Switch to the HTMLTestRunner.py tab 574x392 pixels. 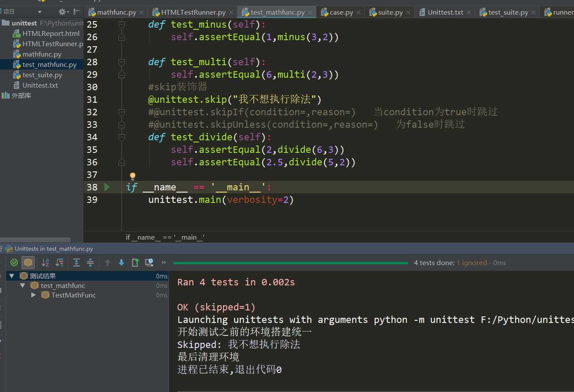pyautogui.click(x=193, y=12)
